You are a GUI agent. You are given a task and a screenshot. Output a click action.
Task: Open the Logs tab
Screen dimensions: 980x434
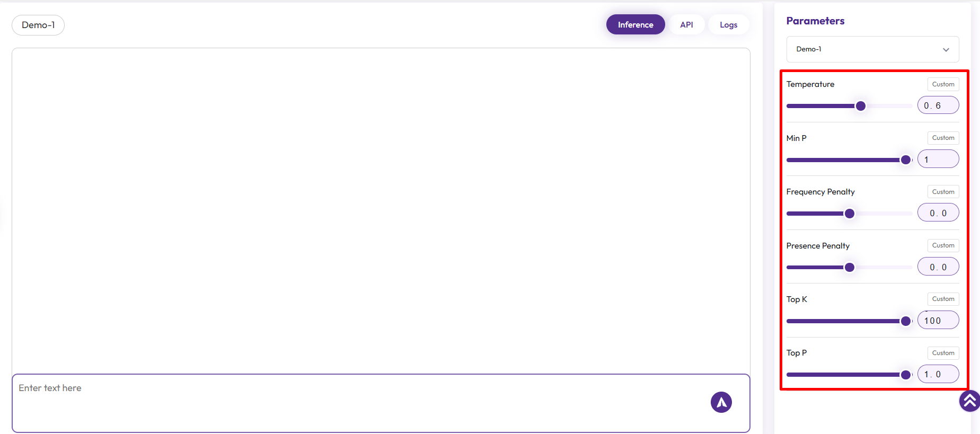(x=728, y=25)
